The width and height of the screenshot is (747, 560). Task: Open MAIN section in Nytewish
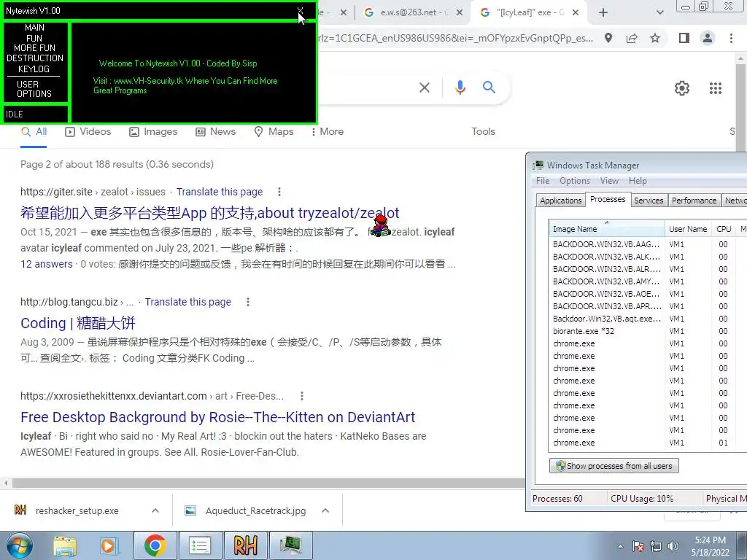click(34, 28)
